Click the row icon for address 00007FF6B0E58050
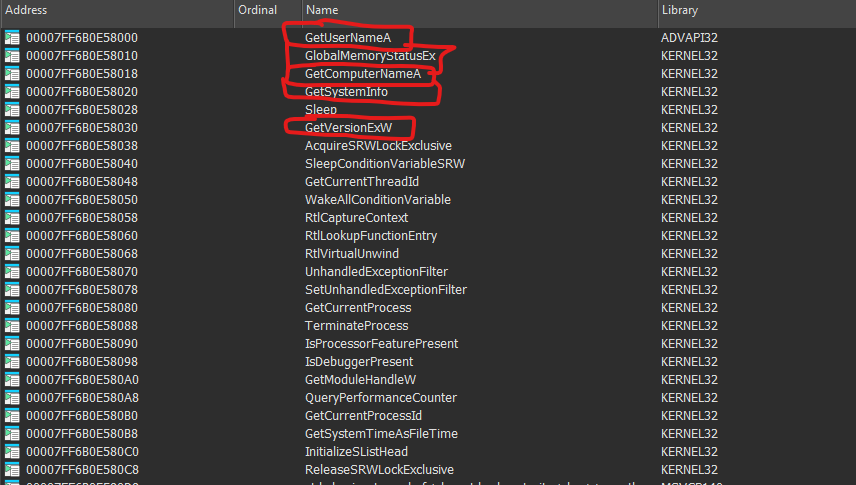The image size is (856, 485). click(x=12, y=200)
